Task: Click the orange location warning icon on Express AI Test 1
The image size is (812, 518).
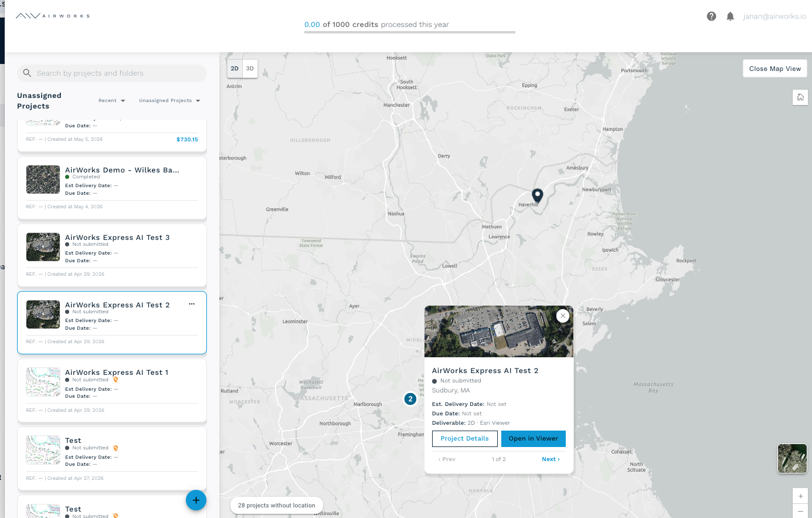Action: click(115, 380)
